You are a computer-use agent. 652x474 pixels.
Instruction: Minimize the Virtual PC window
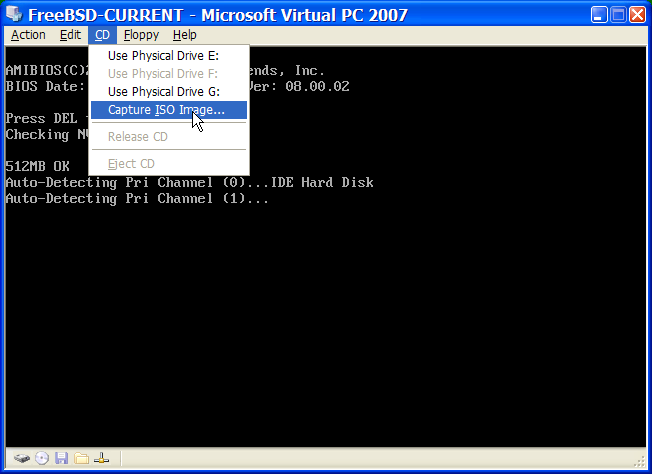(x=597, y=15)
